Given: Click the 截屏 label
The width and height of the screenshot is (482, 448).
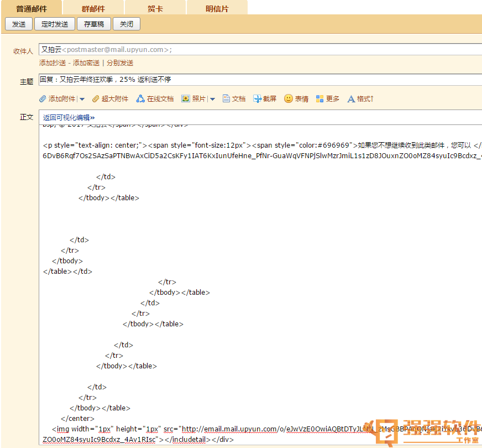Looking at the screenshot, I should coord(270,98).
